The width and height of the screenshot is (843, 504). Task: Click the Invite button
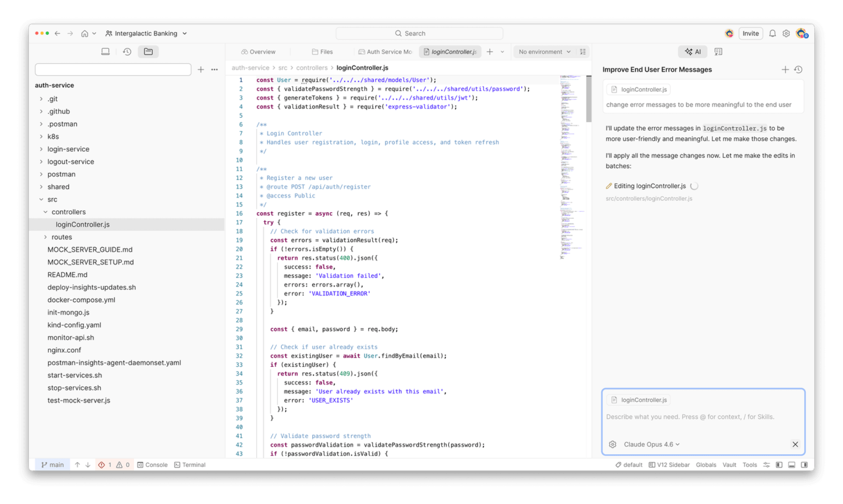click(x=750, y=33)
